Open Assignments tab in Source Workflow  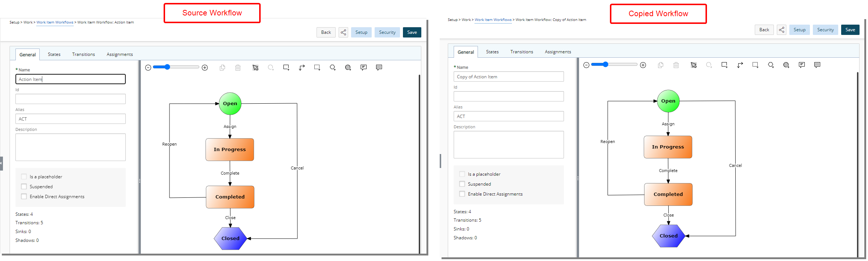pyautogui.click(x=120, y=54)
